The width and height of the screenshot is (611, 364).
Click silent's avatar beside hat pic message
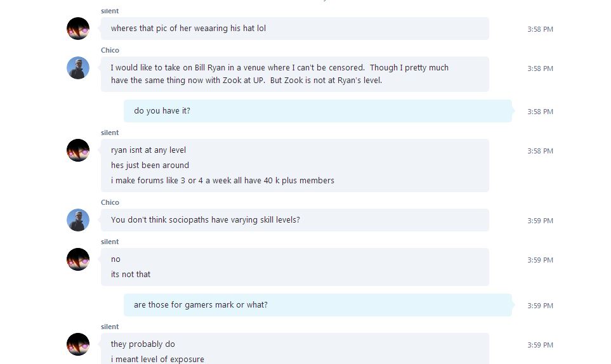(78, 29)
